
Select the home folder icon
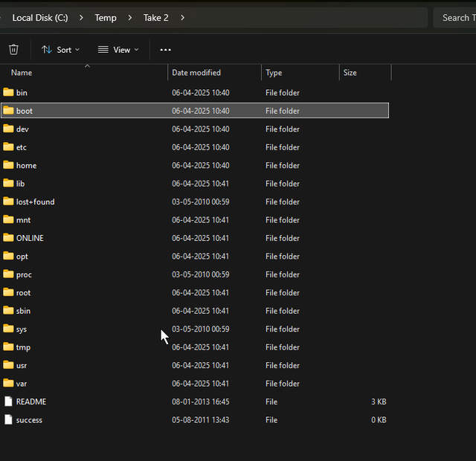8,165
